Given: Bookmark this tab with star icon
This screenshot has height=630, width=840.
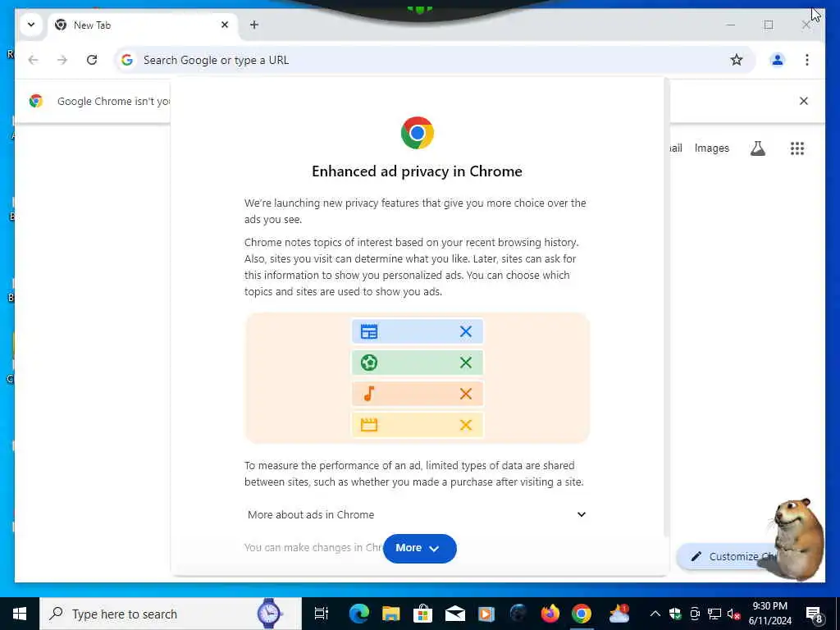Looking at the screenshot, I should click(x=737, y=60).
